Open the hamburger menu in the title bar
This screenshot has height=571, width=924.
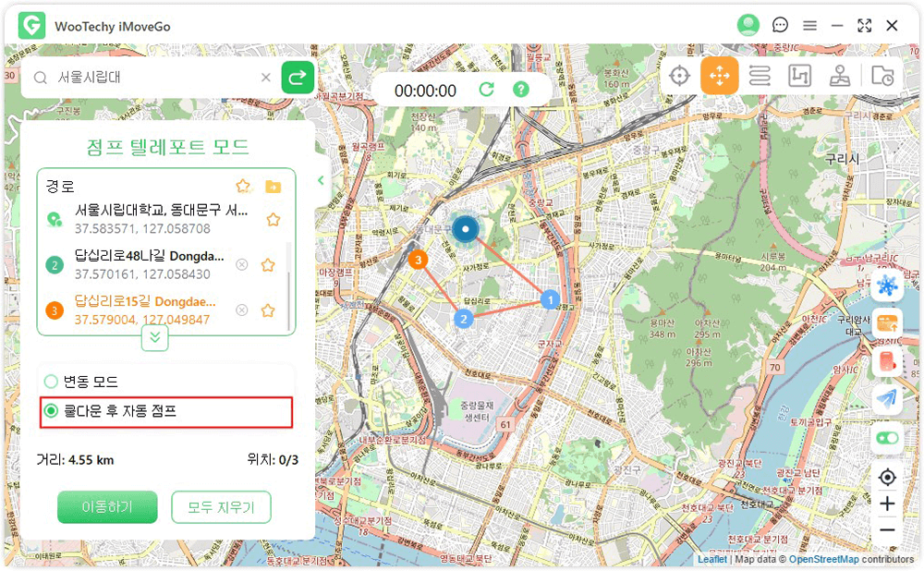[809, 25]
